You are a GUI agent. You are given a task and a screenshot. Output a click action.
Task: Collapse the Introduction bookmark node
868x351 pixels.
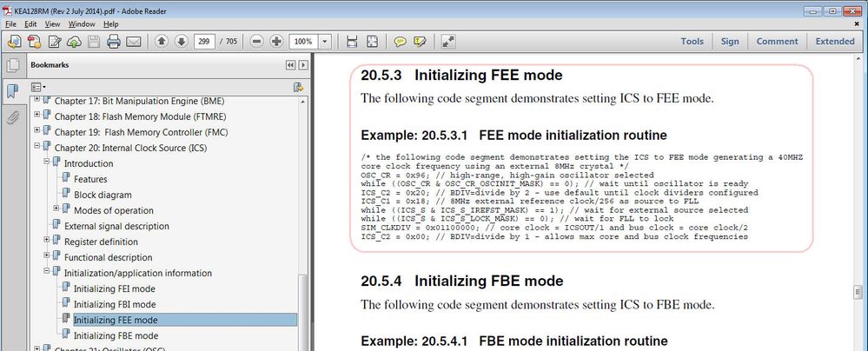click(x=47, y=161)
